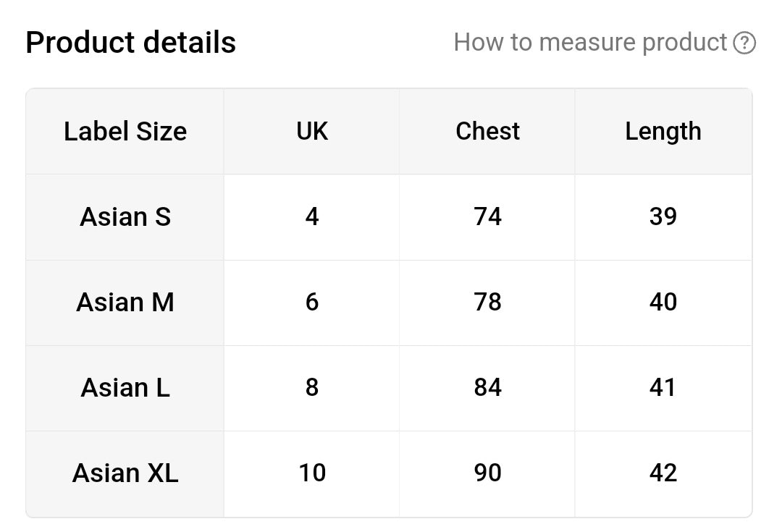Click the Label Size column header
This screenshot has height=532, width=782.
(125, 132)
